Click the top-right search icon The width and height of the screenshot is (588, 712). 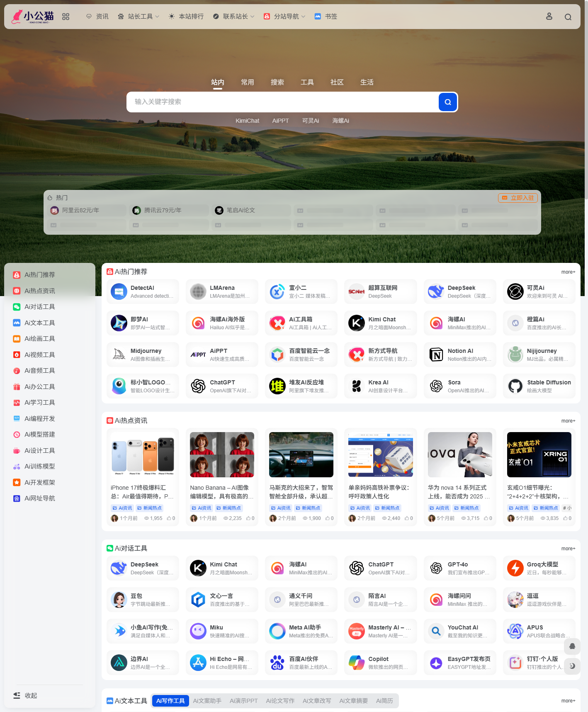point(568,17)
